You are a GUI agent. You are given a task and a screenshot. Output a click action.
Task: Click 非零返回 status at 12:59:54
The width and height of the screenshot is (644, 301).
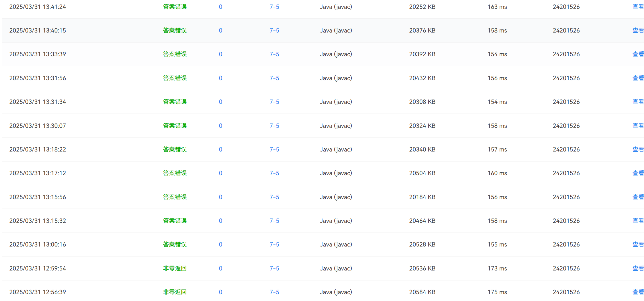[175, 268]
